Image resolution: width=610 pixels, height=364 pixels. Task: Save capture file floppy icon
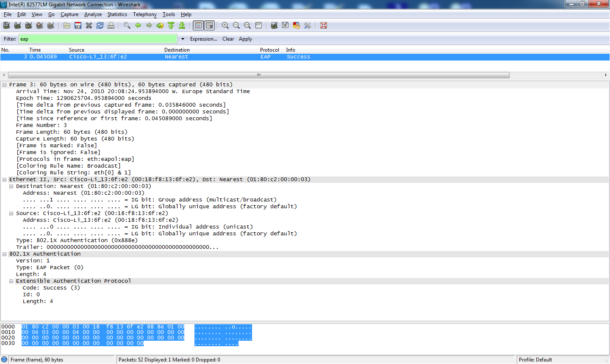[78, 25]
